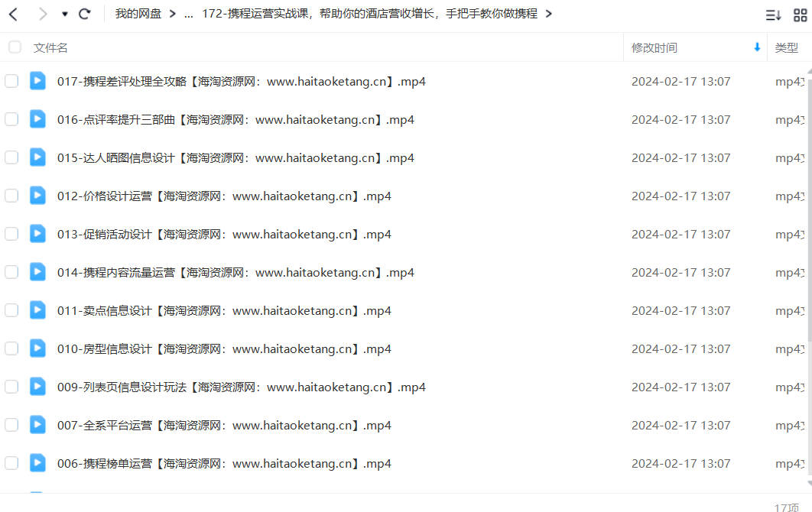Go back with the left arrow
Screen dimensions: 812x512
tap(14, 14)
